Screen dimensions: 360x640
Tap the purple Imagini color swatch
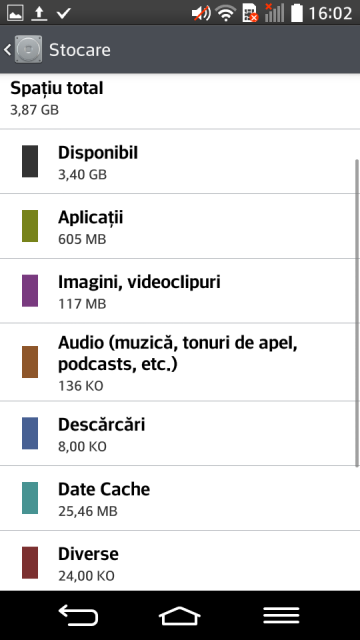pyautogui.click(x=30, y=291)
